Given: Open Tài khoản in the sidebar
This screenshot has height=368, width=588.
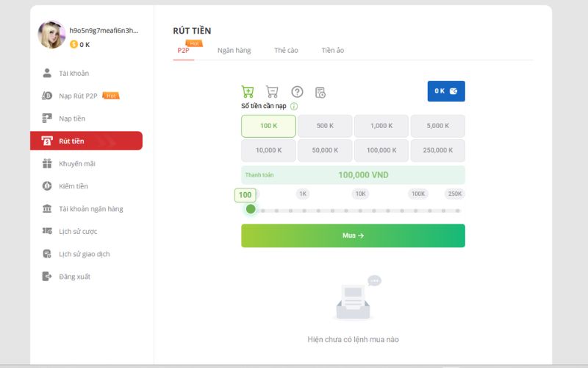Looking at the screenshot, I should tap(74, 73).
